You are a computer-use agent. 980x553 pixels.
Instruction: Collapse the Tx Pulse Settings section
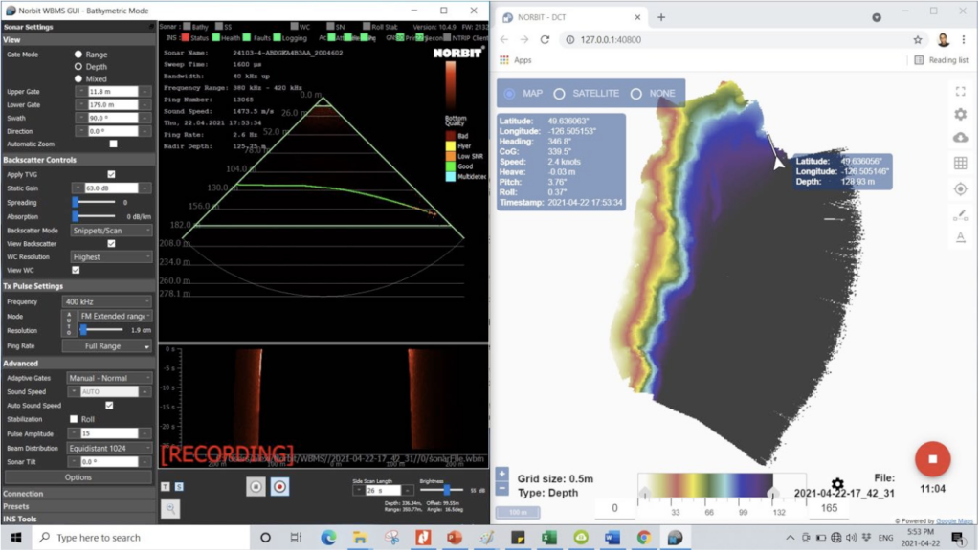pyautogui.click(x=78, y=286)
